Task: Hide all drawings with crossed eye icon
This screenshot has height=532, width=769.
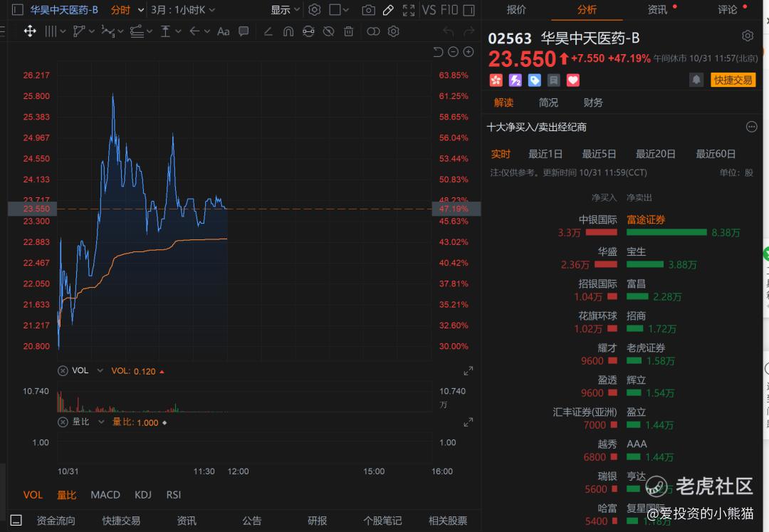Action: pyautogui.click(x=328, y=31)
